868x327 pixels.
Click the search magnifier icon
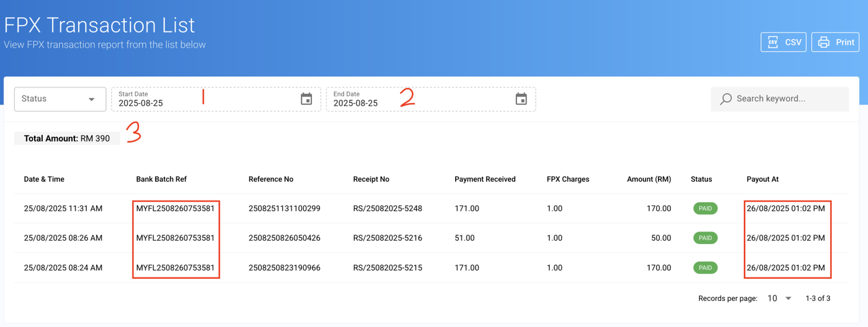(x=726, y=99)
